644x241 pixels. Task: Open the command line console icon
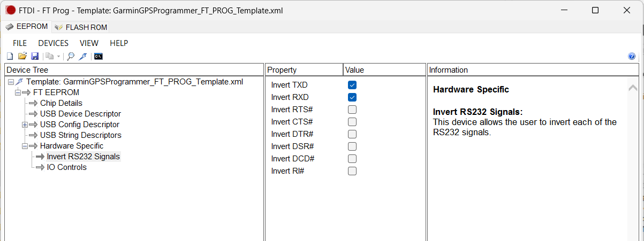click(x=98, y=56)
